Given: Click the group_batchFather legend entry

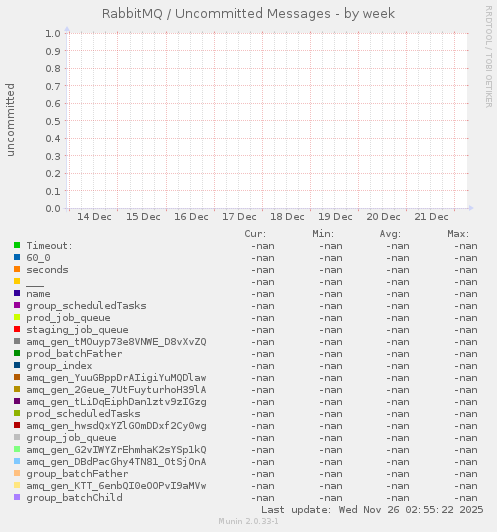Looking at the screenshot, I should click(x=77, y=474).
